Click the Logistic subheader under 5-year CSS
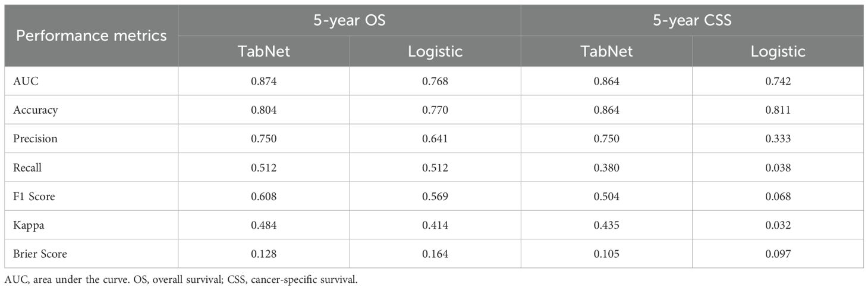This screenshot has width=868, height=290. pyautogui.click(x=778, y=51)
